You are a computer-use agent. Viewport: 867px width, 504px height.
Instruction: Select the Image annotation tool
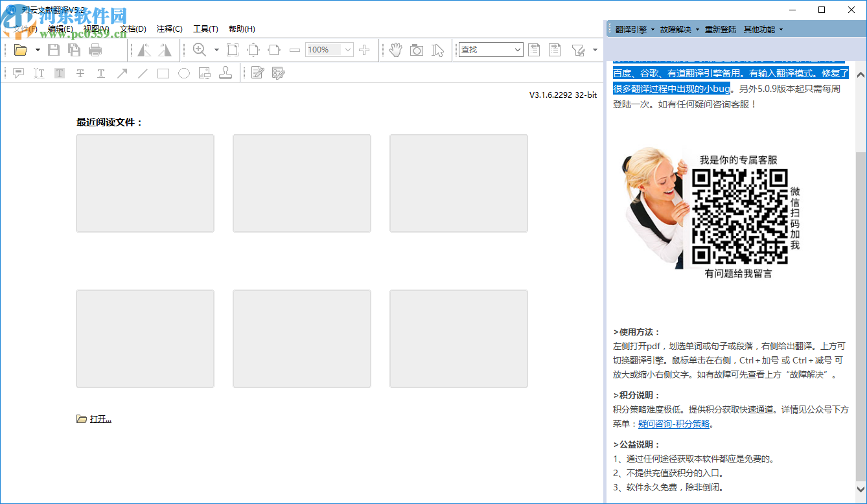point(205,73)
